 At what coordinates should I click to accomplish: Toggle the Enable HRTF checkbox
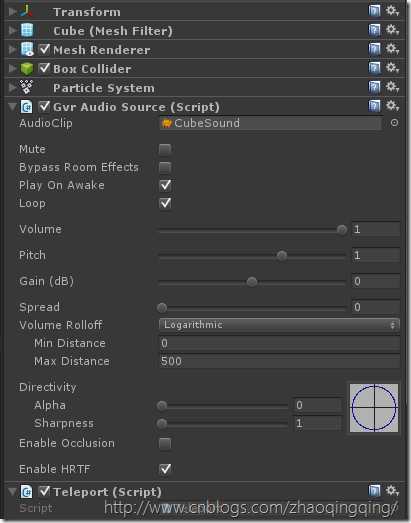tap(165, 469)
